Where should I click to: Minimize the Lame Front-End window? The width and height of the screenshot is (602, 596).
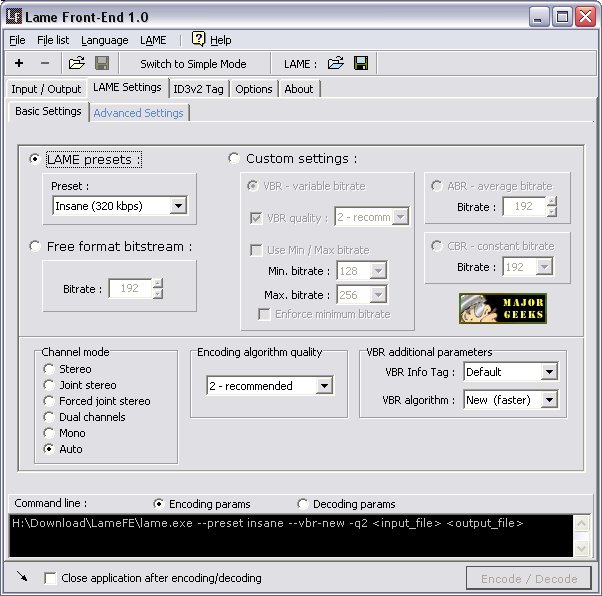(538, 17)
